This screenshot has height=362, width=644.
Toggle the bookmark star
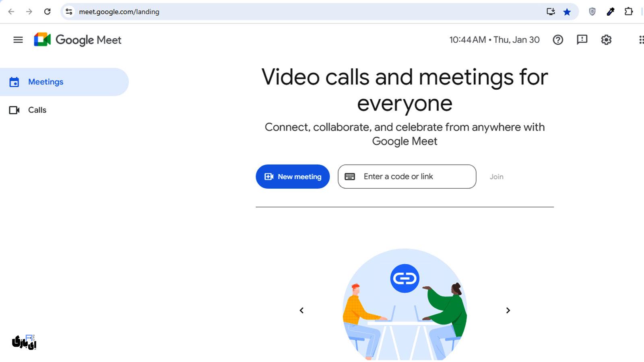tap(567, 12)
